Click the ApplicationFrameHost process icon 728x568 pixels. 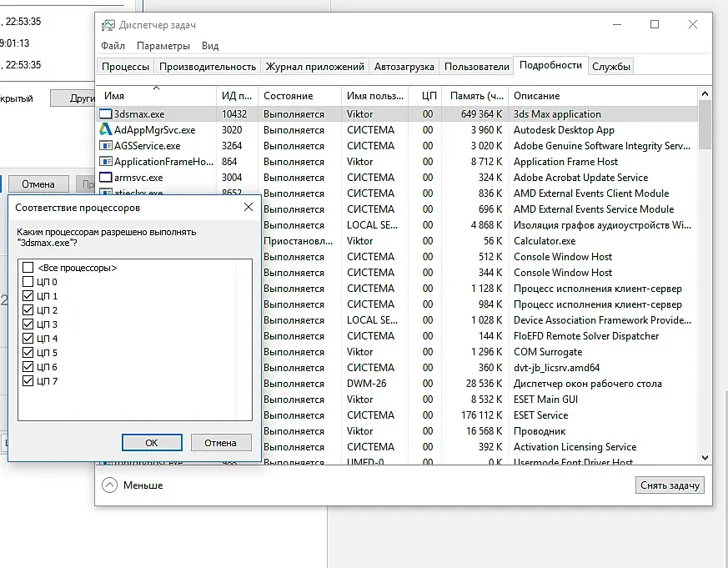[106, 162]
